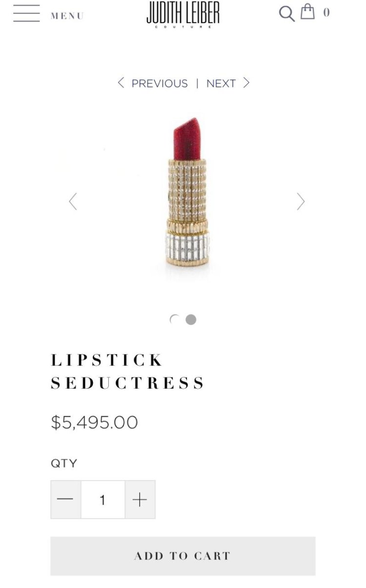This screenshot has width=366, height=588.
Task: Click the search magnifier icon
Action: [x=286, y=13]
